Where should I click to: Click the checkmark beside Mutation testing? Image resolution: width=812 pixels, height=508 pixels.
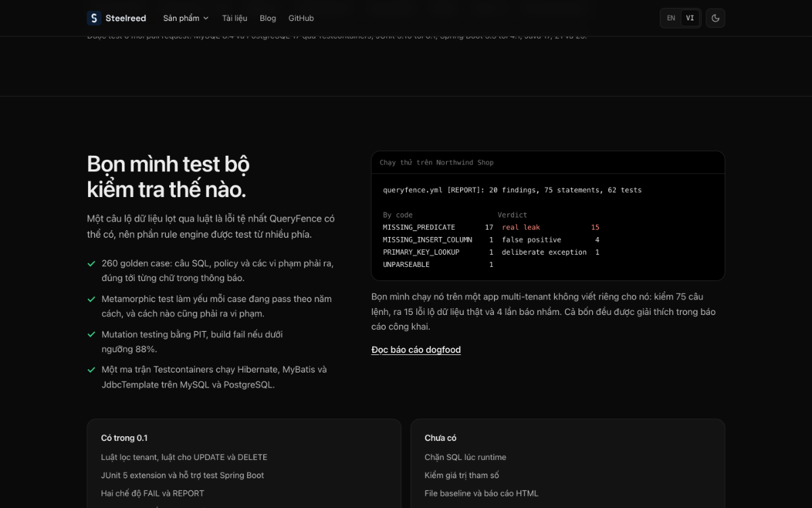tap(91, 335)
